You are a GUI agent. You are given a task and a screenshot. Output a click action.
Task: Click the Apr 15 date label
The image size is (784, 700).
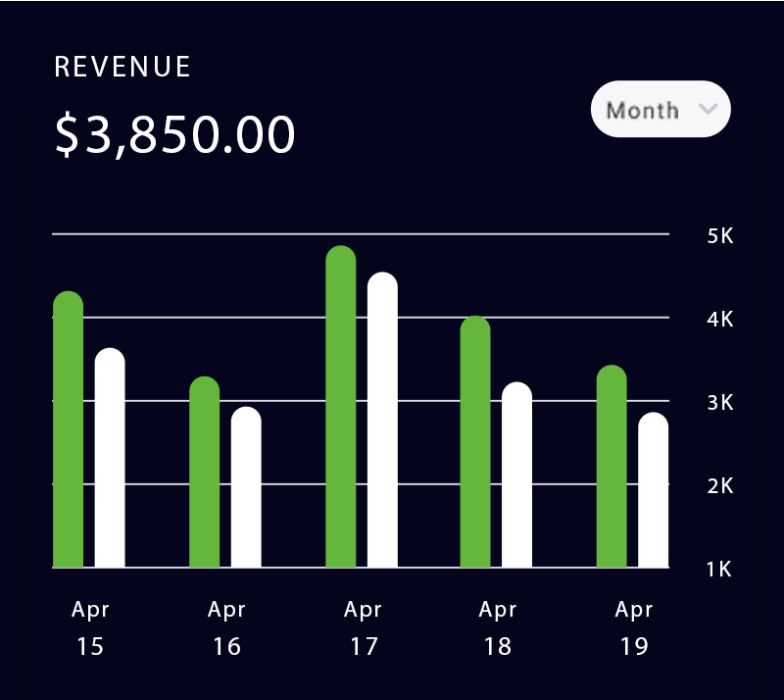coord(90,628)
